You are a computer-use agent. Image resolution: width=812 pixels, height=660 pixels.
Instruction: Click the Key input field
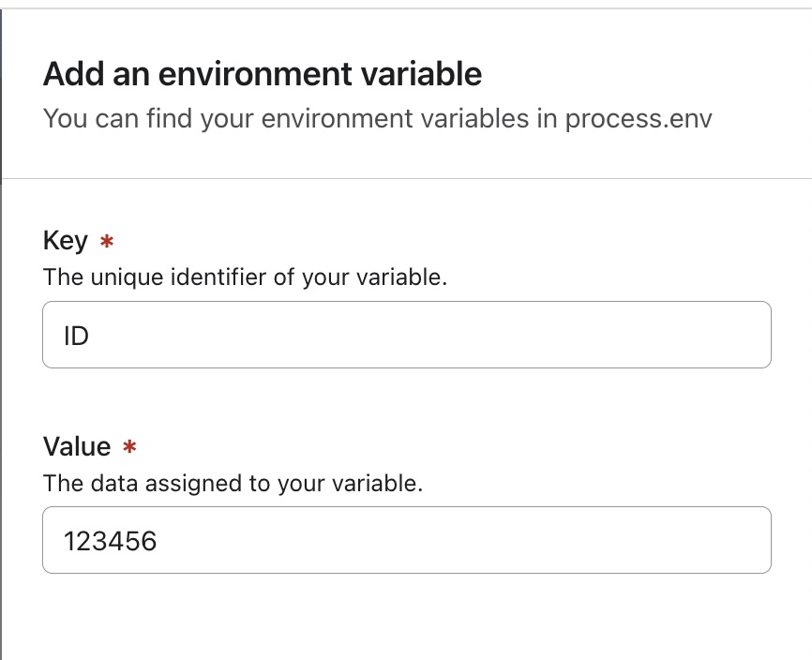406,335
